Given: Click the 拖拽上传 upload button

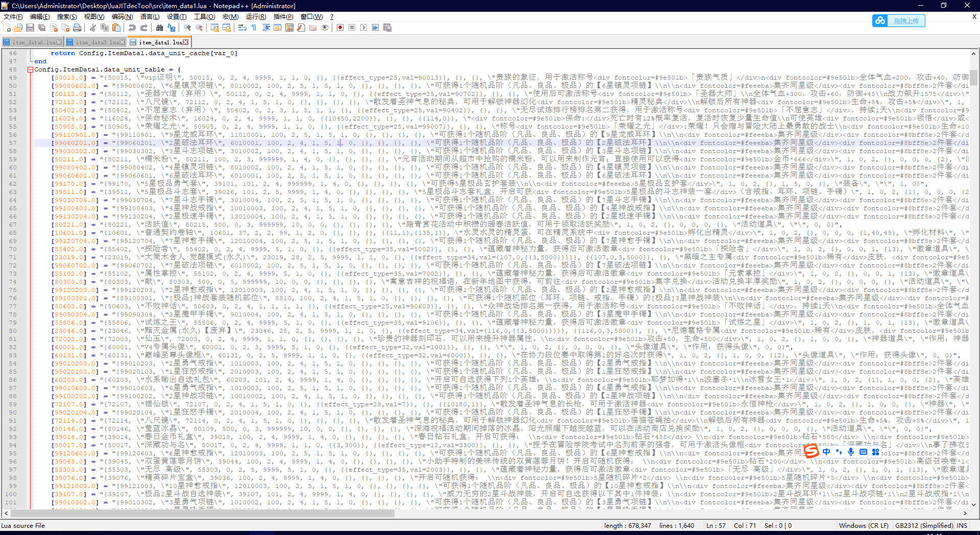Looking at the screenshot, I should pyautogui.click(x=899, y=20).
